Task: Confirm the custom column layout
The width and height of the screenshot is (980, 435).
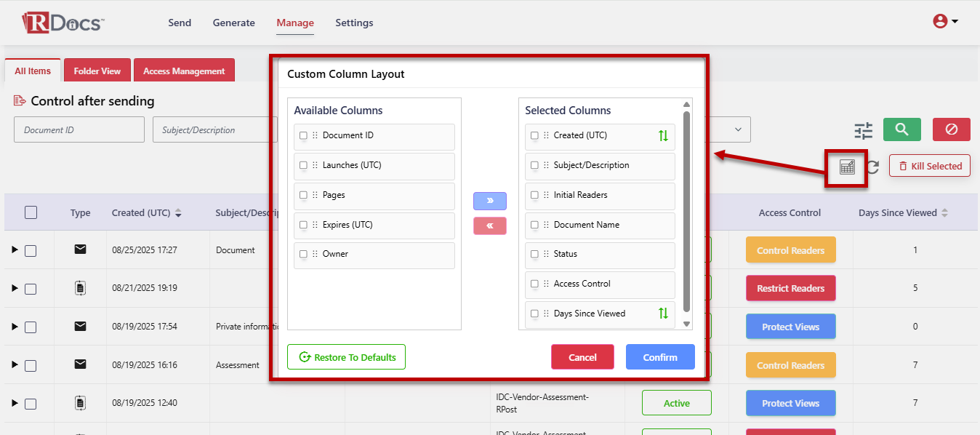Action: click(x=659, y=356)
